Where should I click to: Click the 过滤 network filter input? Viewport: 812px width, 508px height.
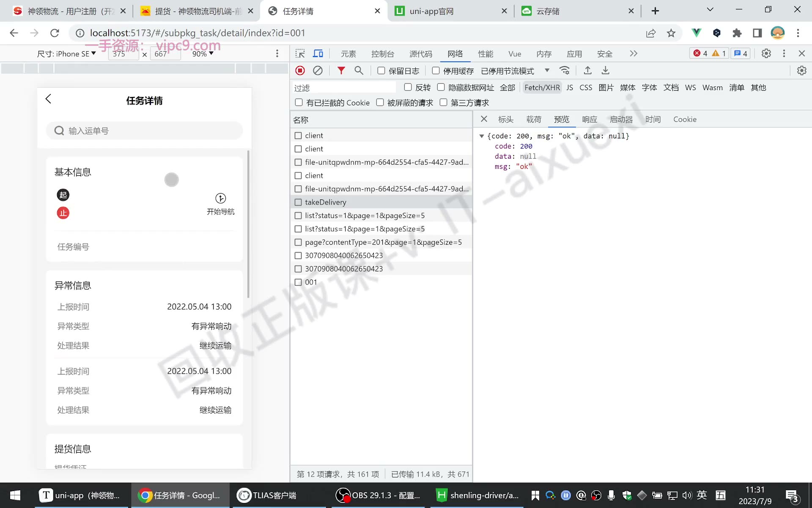[x=344, y=88]
